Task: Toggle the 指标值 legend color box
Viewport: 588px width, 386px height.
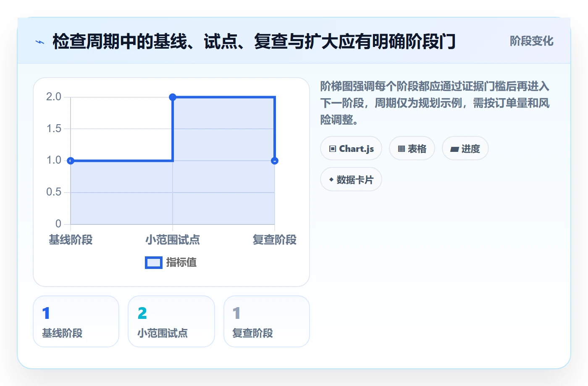Action: 154,263
